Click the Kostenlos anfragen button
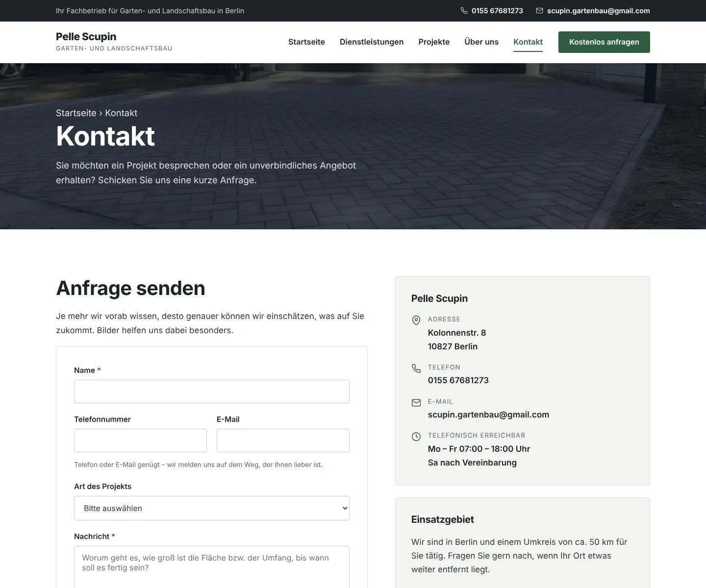706x588 pixels. click(x=604, y=42)
